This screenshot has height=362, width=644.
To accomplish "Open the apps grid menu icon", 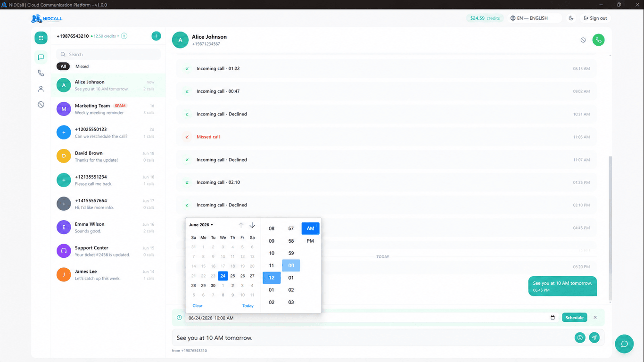I will (41, 38).
